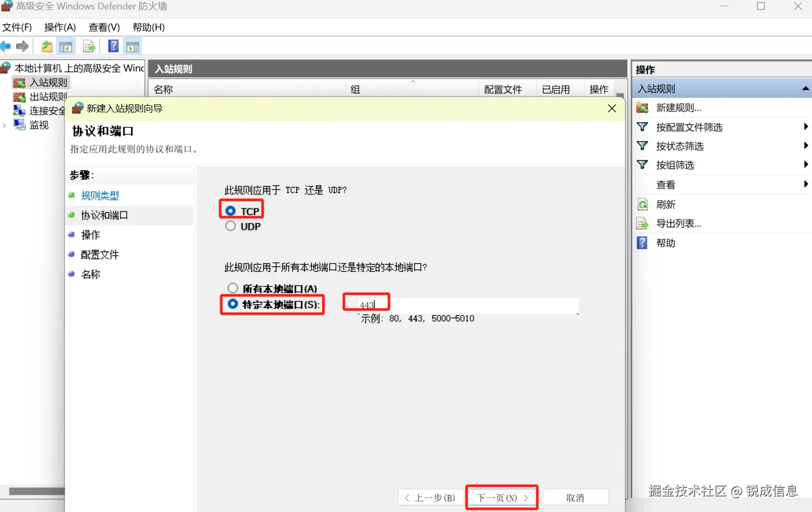Click the export list toolbar icon
Screen dimensions: 812x512
point(89,46)
